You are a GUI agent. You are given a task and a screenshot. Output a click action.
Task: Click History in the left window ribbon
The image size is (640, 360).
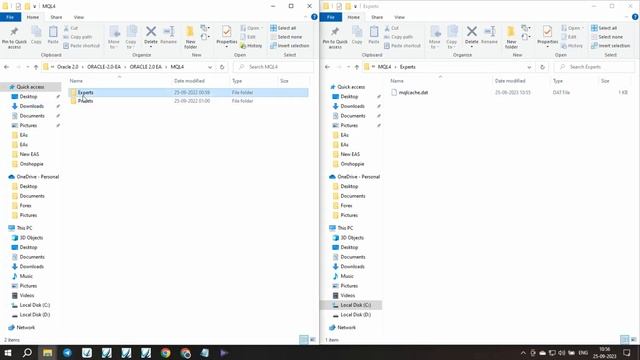pos(251,46)
